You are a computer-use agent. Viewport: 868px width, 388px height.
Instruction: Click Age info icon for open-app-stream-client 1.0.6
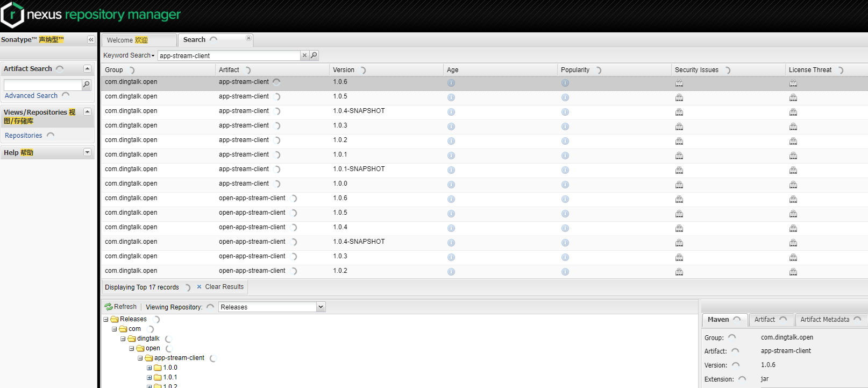point(451,199)
